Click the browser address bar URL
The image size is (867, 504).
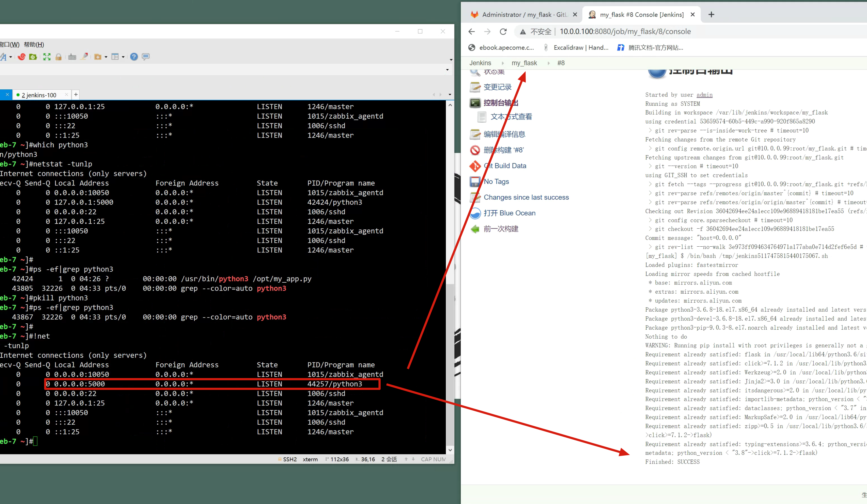[625, 32]
